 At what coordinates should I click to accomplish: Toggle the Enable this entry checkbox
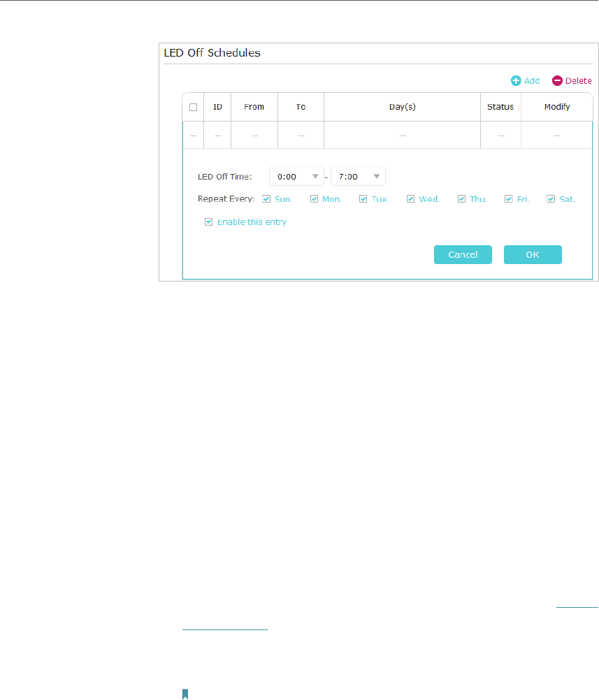208,222
